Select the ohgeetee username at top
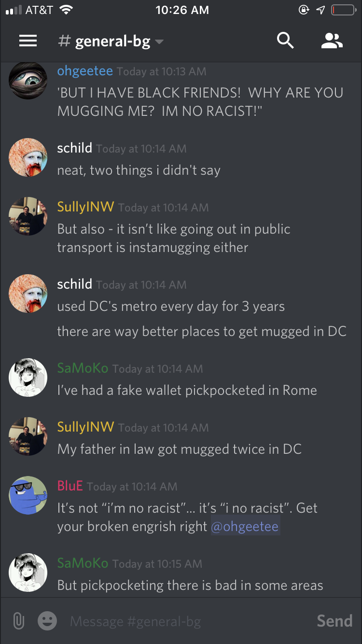 pos(85,71)
